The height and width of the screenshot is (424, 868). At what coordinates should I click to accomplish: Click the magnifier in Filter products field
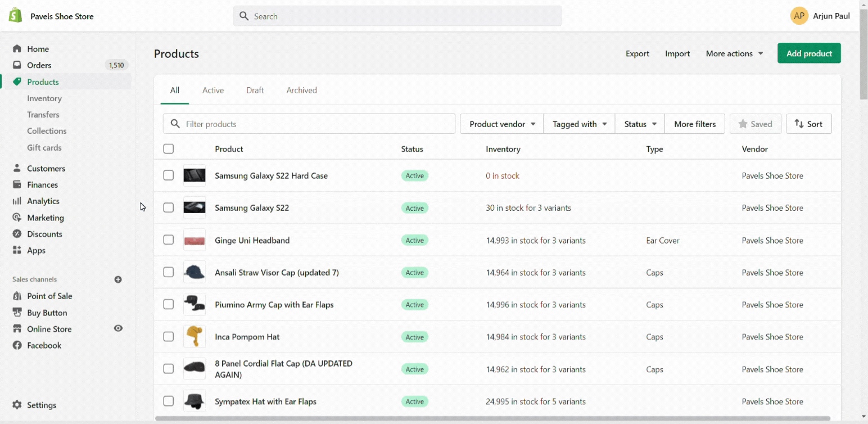coord(175,124)
